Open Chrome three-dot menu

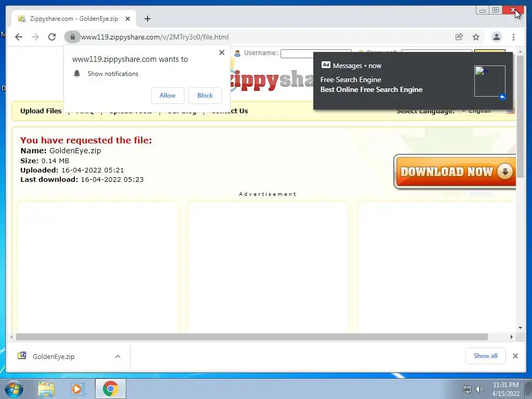513,37
